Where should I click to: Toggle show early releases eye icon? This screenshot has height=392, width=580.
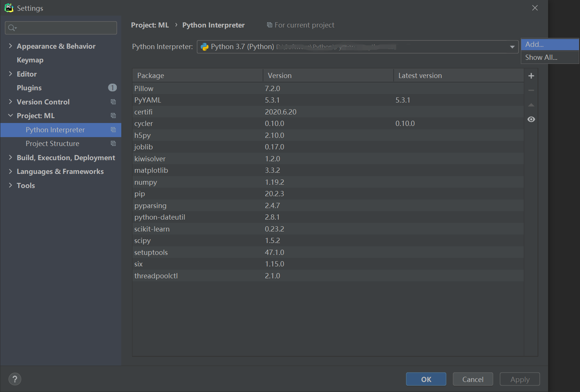pyautogui.click(x=531, y=119)
